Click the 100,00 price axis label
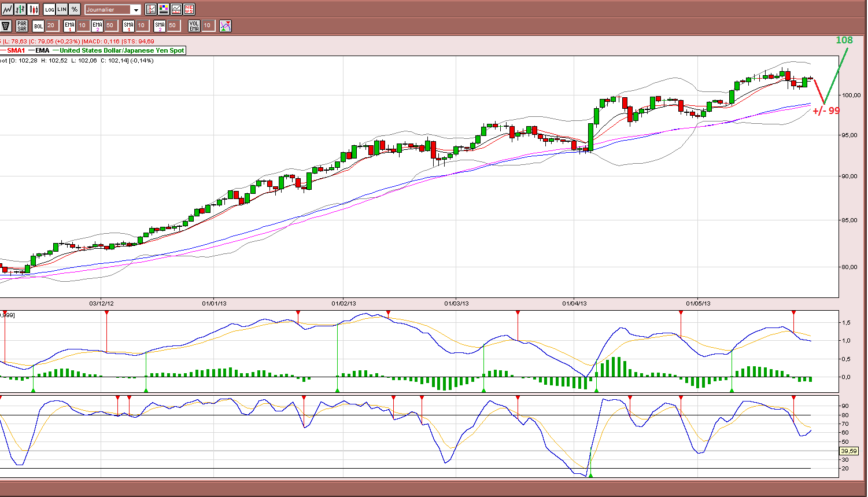The height and width of the screenshot is (497, 868). (851, 95)
